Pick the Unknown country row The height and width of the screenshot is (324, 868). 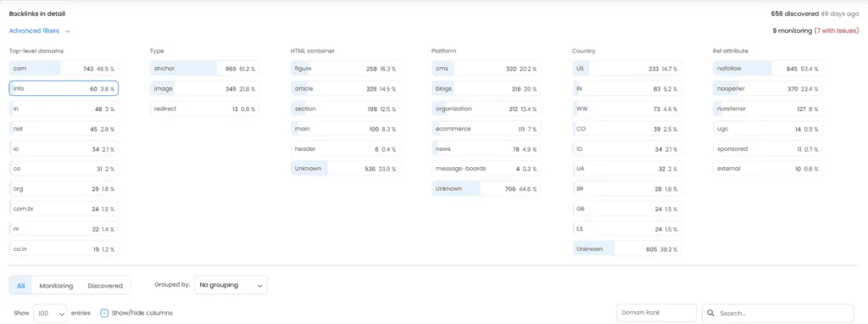(626, 249)
